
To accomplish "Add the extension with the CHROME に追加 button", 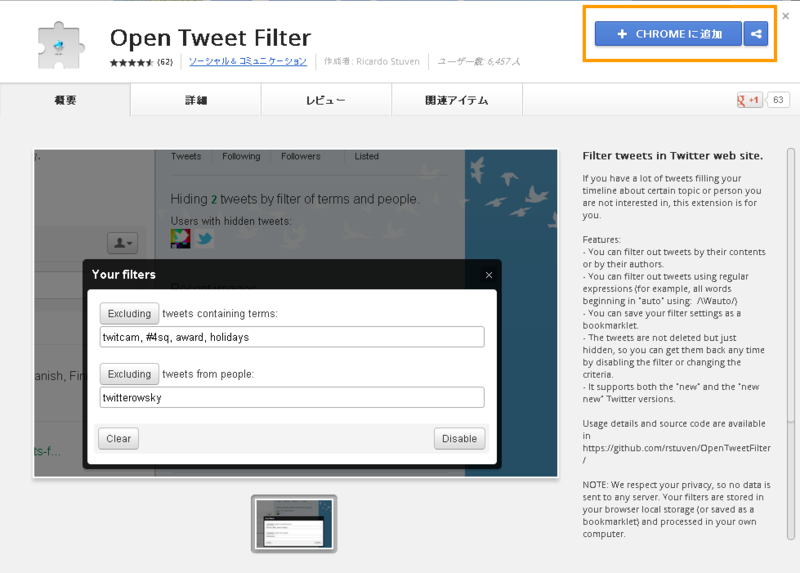I will (668, 34).
